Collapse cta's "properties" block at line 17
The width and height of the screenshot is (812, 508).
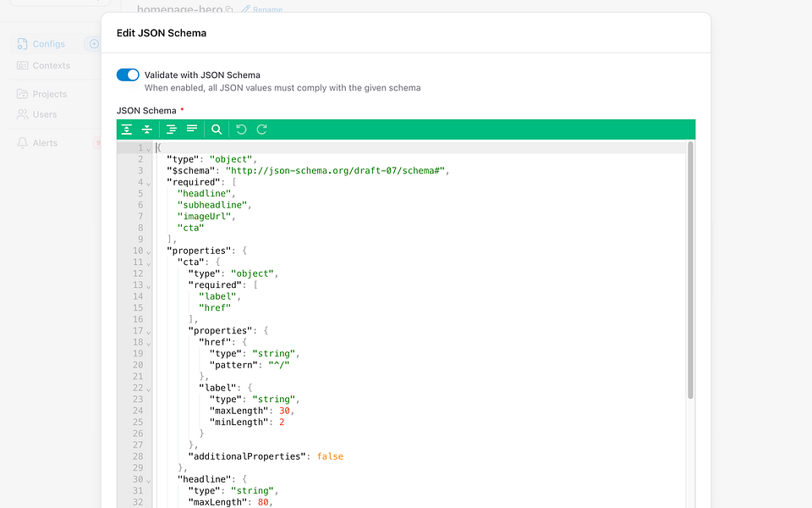point(149,331)
